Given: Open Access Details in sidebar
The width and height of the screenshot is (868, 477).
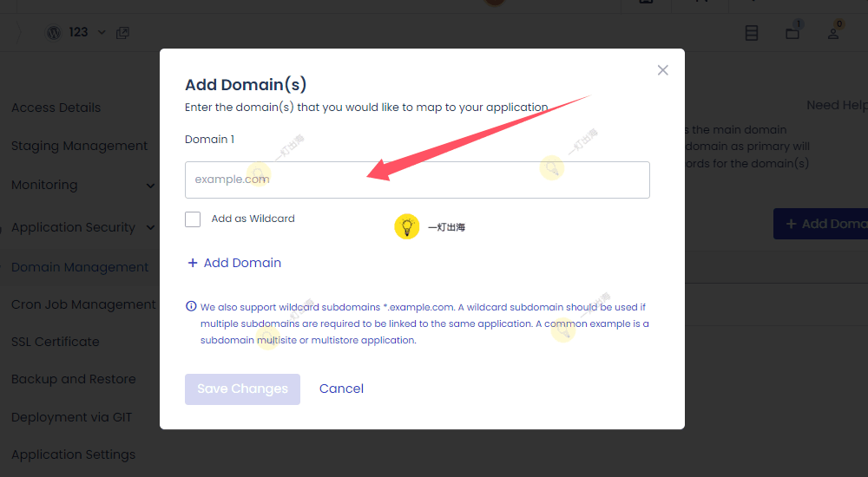Looking at the screenshot, I should [56, 108].
